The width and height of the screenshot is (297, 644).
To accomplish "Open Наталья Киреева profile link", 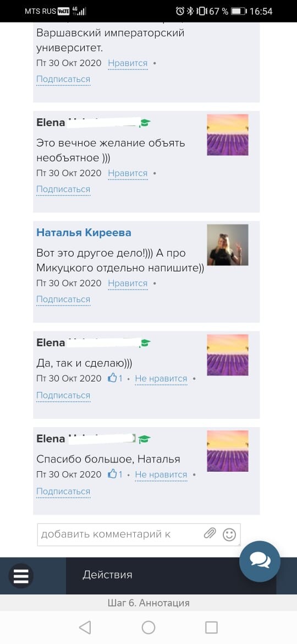I will pyautogui.click(x=84, y=232).
